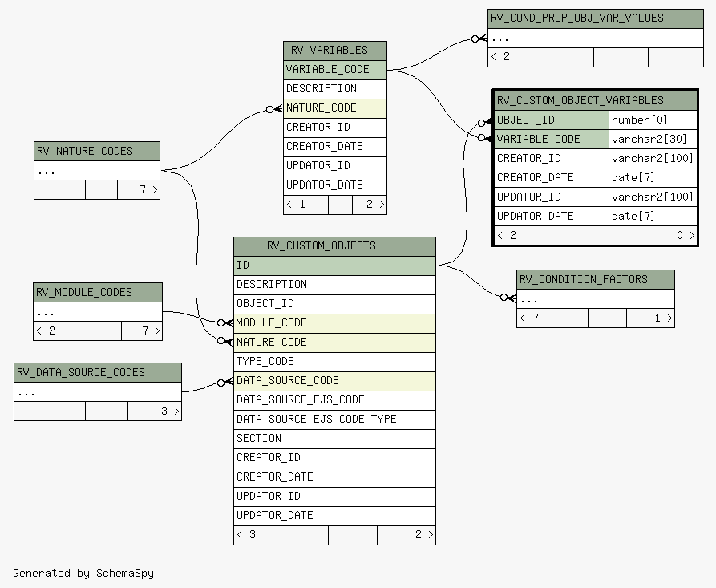The width and height of the screenshot is (716, 588).
Task: Open the RV_CUSTOM_OBJECT_VARIABLES table header
Action: pyautogui.click(x=596, y=100)
